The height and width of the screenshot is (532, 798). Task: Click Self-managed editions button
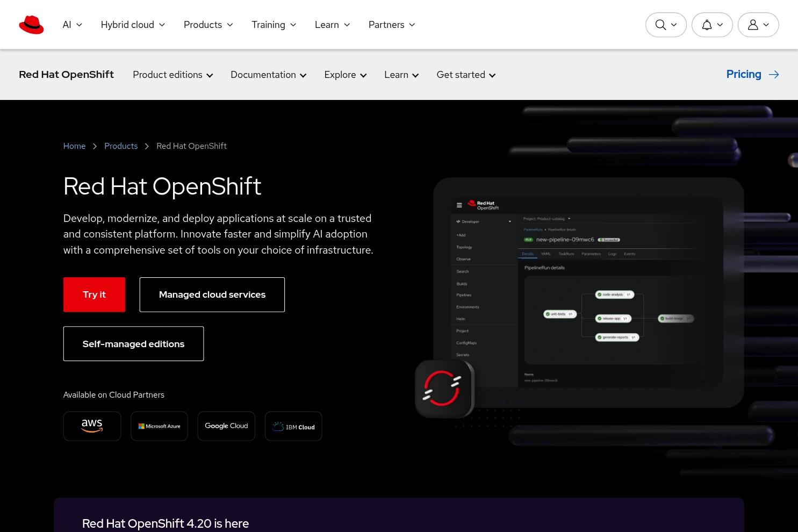[133, 344]
